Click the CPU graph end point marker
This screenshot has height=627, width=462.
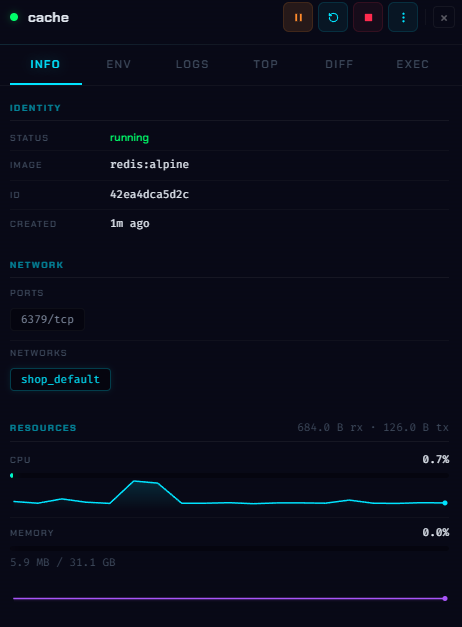(445, 503)
